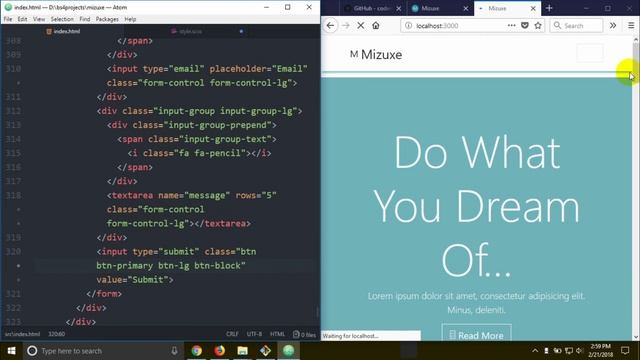Open the Atom File menu
The image size is (640, 360).
pyautogui.click(x=8, y=19)
